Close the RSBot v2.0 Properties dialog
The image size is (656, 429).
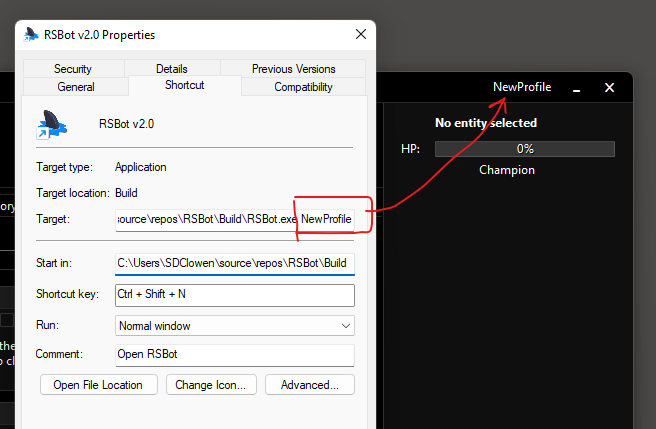pyautogui.click(x=361, y=34)
